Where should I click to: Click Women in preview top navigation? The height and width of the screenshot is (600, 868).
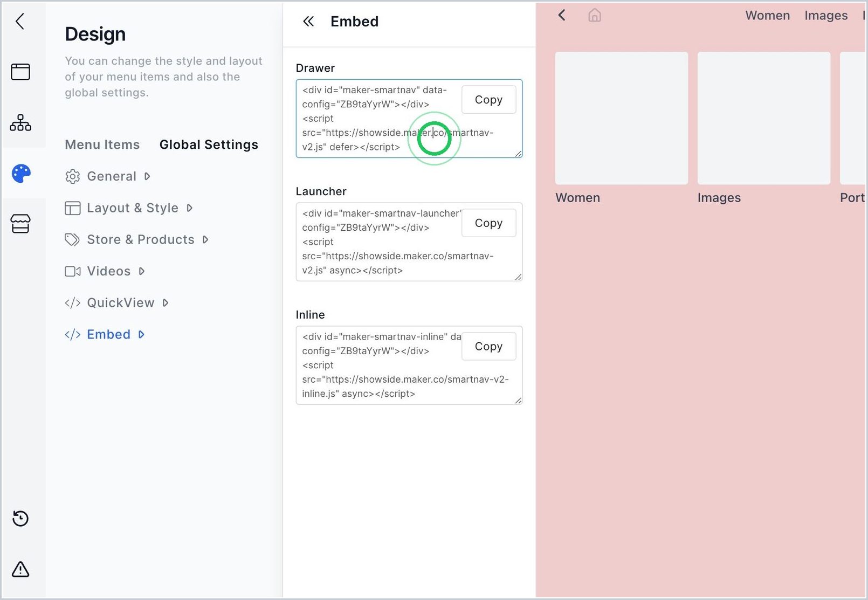[x=768, y=16]
